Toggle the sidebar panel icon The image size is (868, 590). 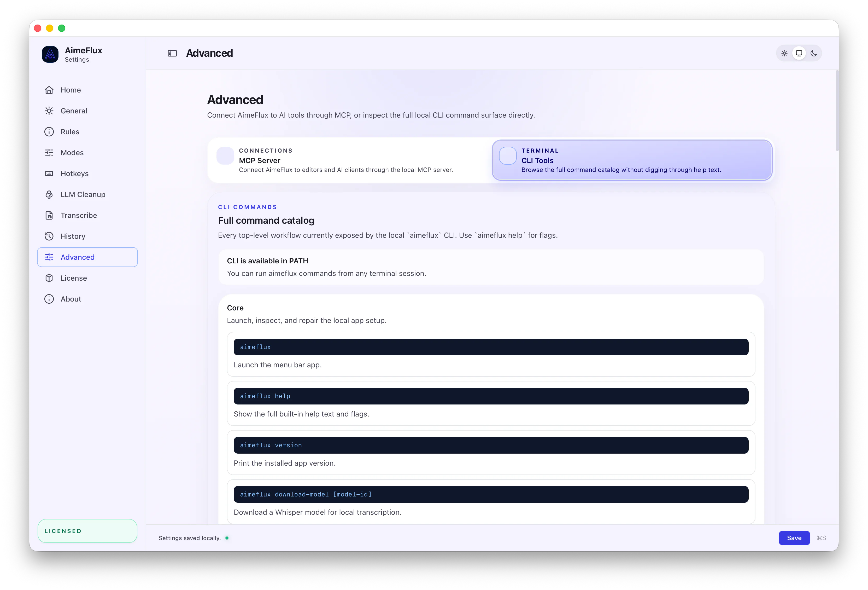click(x=172, y=53)
